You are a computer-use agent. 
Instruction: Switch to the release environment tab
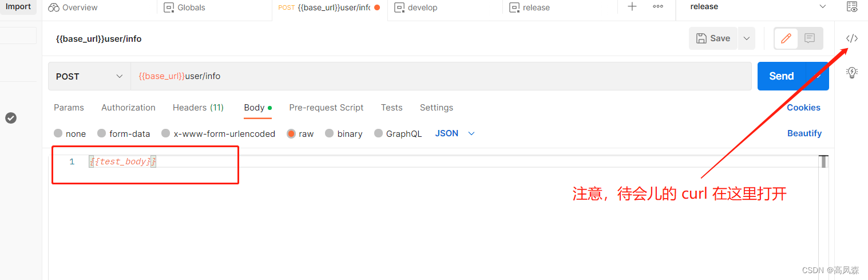(529, 7)
